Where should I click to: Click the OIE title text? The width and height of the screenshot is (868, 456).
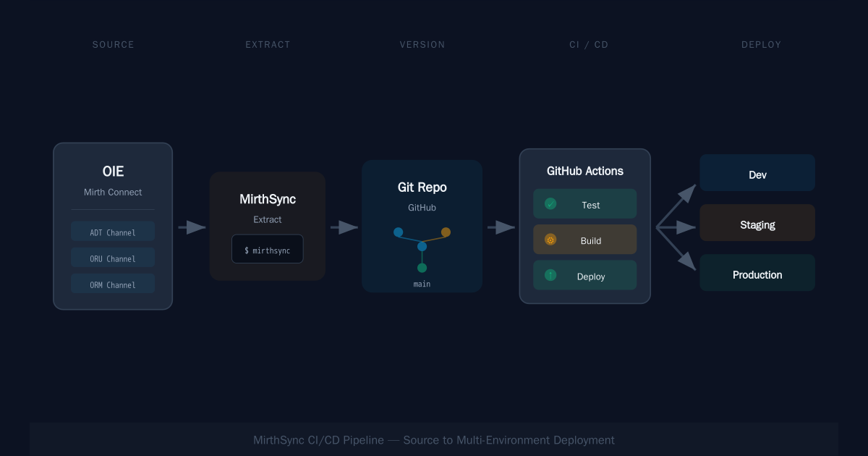[113, 172]
